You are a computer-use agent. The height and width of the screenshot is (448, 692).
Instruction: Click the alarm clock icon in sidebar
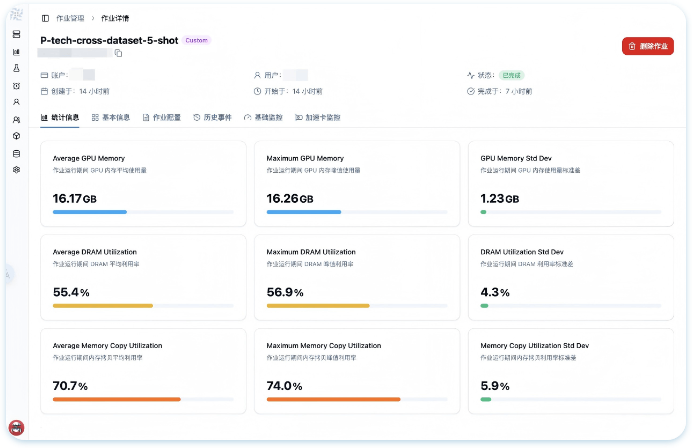16,85
